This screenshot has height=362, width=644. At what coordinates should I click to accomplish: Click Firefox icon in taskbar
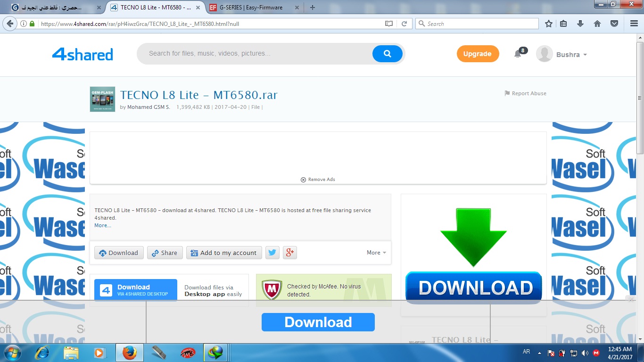coord(129,353)
